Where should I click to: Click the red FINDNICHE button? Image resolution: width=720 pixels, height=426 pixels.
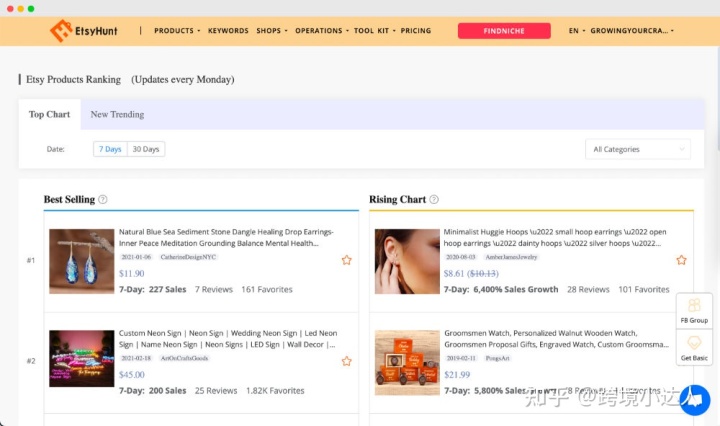pyautogui.click(x=504, y=31)
